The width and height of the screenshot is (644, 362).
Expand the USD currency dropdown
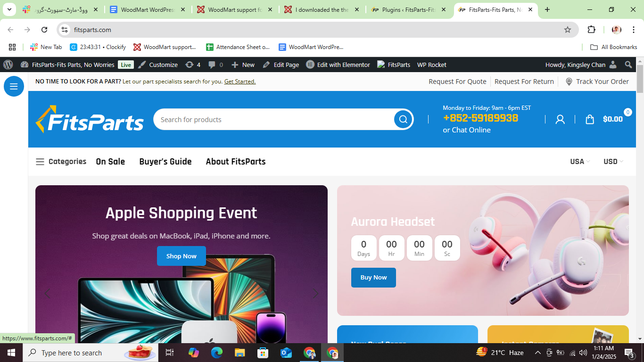[x=613, y=162]
